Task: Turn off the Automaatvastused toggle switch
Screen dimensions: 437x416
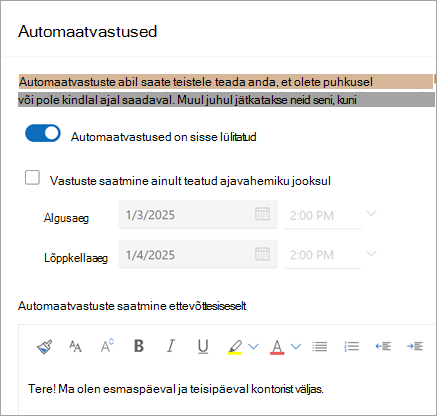Action: tap(43, 133)
